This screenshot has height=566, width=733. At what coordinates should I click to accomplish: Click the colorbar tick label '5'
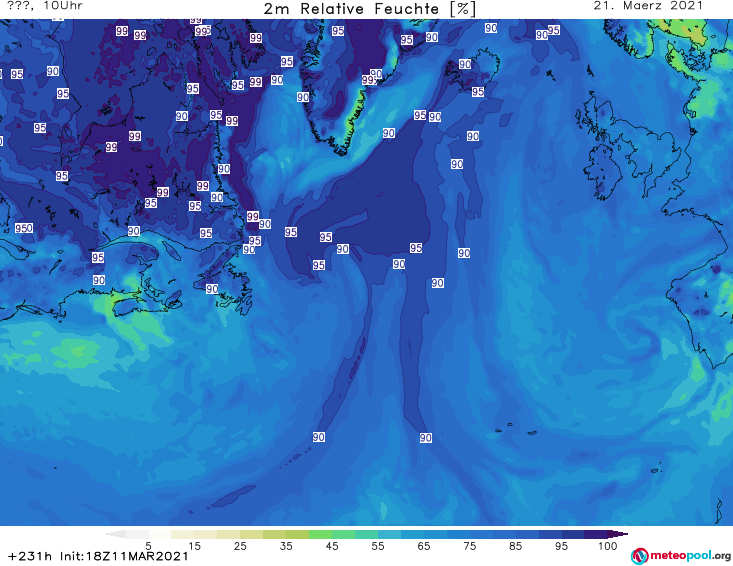148,546
